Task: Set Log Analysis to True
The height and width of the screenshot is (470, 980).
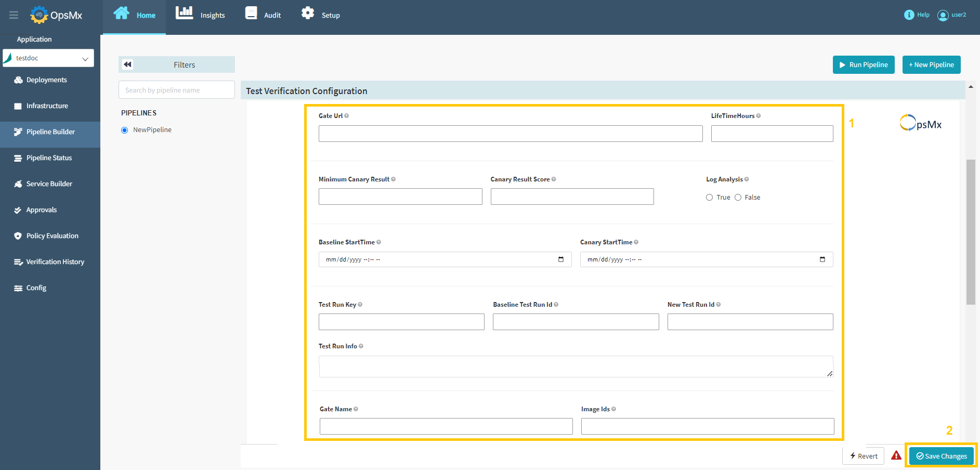Action: (709, 198)
